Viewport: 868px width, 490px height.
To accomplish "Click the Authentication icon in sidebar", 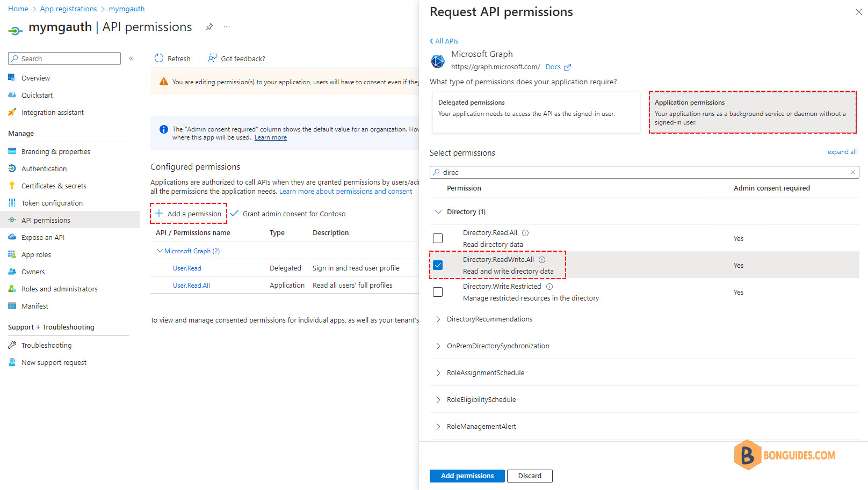I will (x=12, y=169).
